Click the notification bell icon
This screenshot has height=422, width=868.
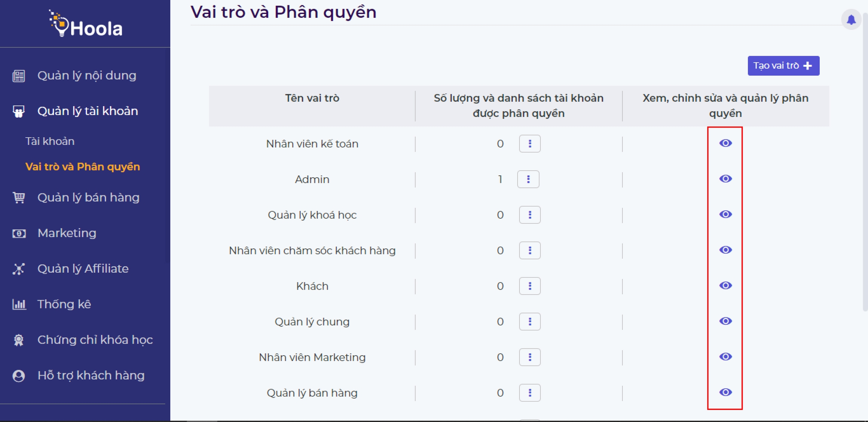tap(851, 20)
